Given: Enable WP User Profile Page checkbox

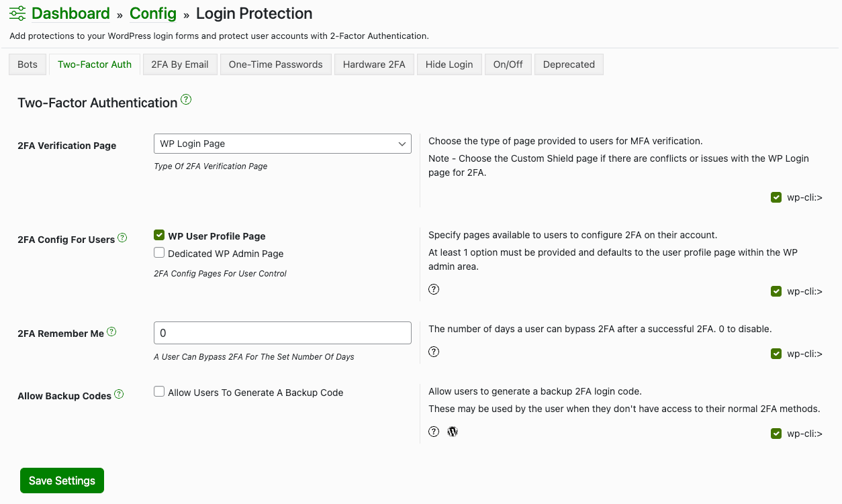Looking at the screenshot, I should [x=159, y=235].
